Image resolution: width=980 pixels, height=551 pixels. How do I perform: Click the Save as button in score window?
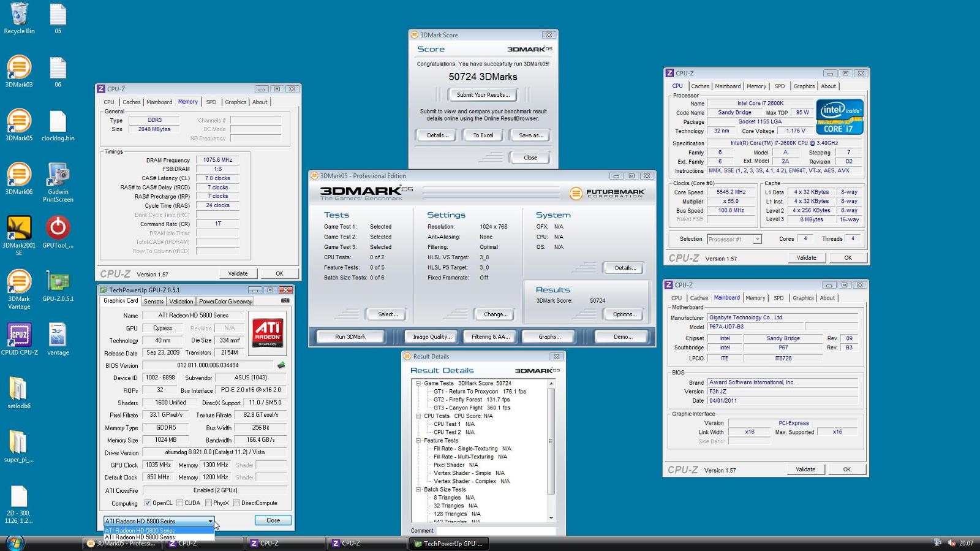coord(530,135)
